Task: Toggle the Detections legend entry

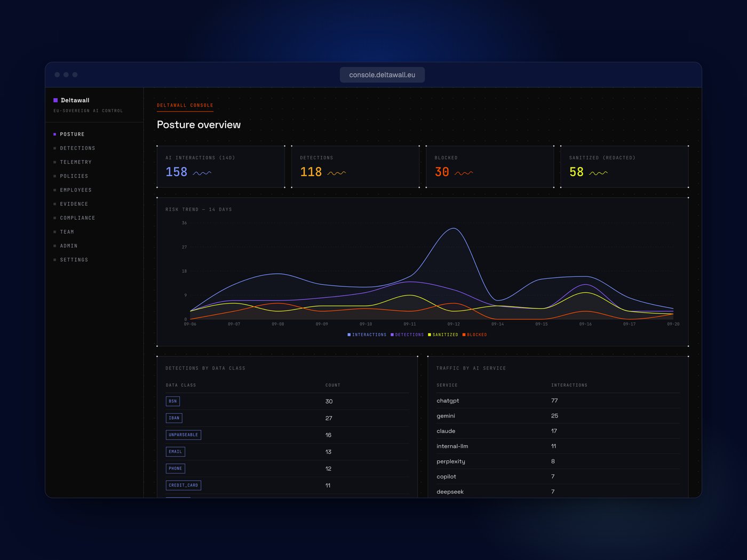Action: coord(407,335)
